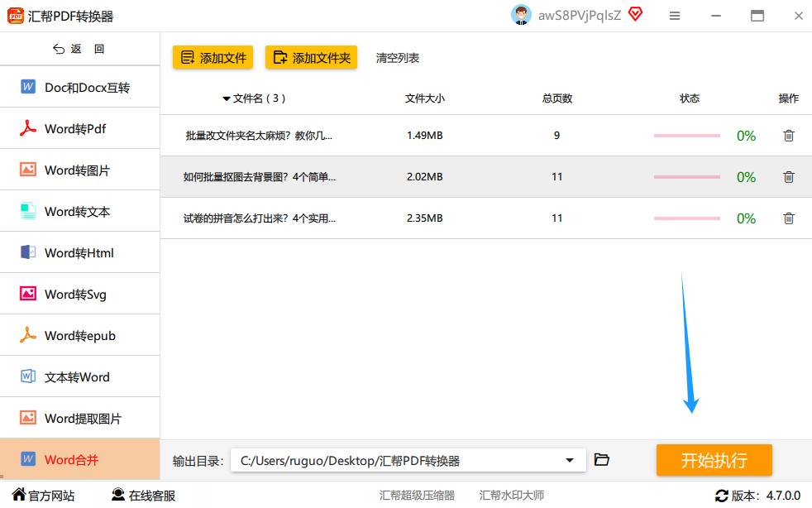The height and width of the screenshot is (508, 812).
Task: Click the user avatar icon
Action: [521, 15]
